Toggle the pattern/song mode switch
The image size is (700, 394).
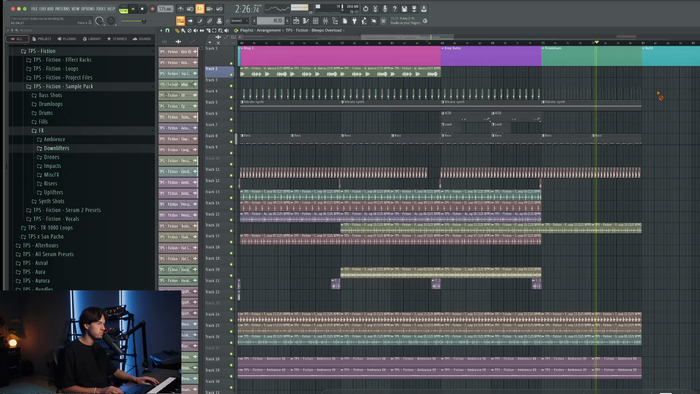pos(124,9)
